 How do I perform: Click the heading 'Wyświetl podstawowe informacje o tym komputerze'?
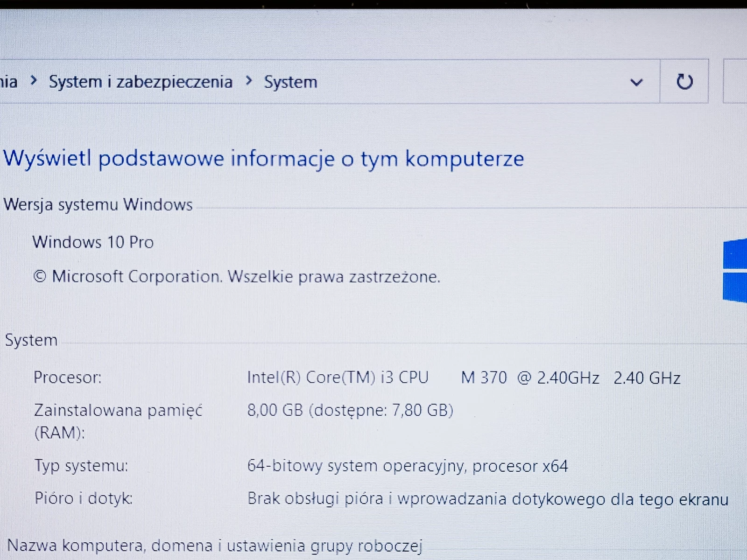pos(264,159)
